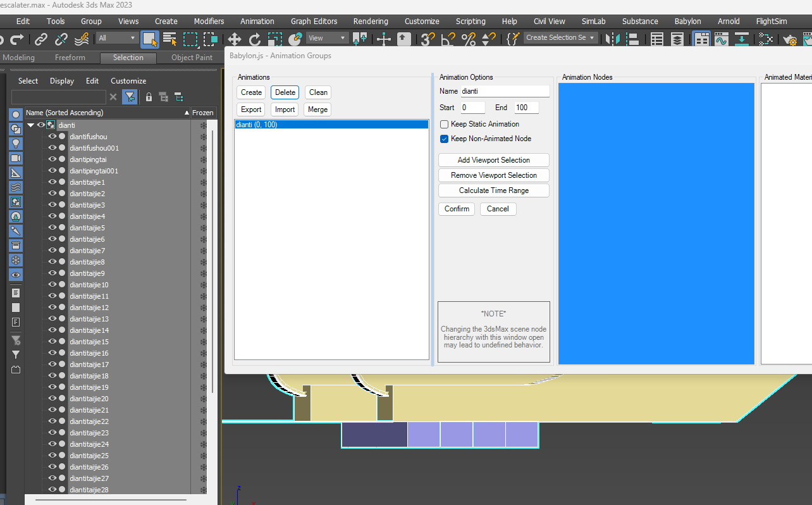Toggle the Layer Explorer icon
This screenshot has width=812, height=505.
click(x=677, y=39)
